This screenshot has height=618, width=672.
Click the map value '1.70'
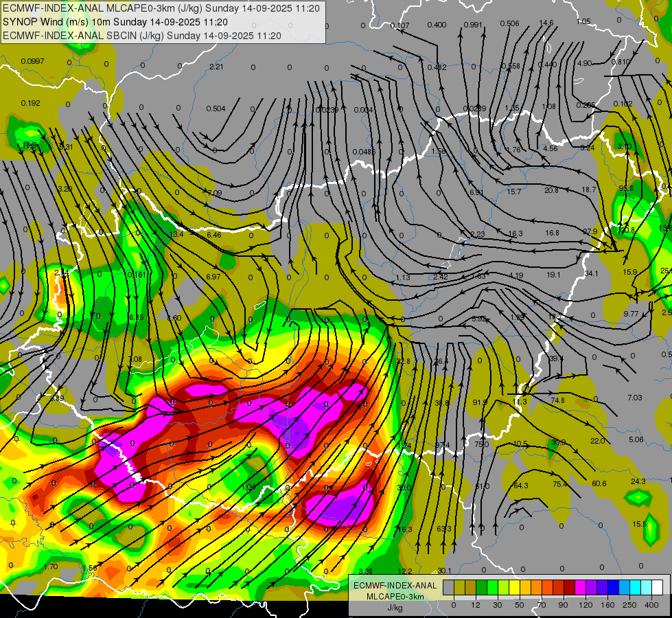[x=51, y=566]
